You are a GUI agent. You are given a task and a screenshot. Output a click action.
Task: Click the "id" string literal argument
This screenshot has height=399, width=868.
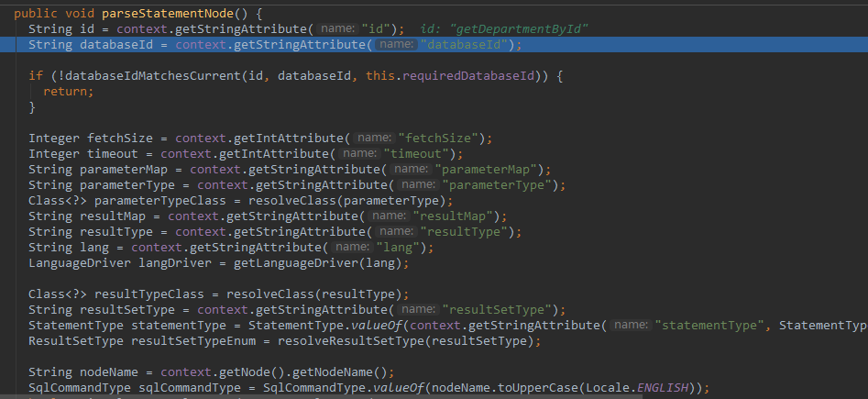pyautogui.click(x=376, y=29)
